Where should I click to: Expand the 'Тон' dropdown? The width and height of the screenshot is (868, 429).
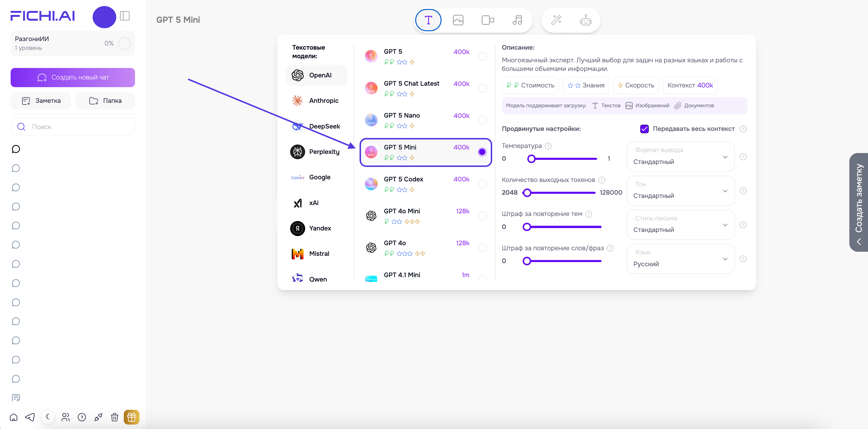pyautogui.click(x=680, y=191)
